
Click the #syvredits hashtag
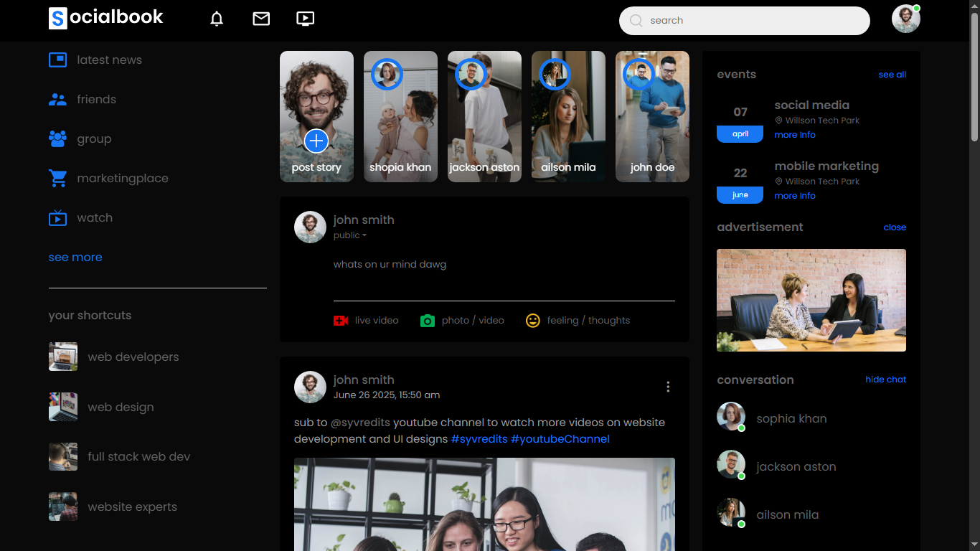click(x=479, y=439)
